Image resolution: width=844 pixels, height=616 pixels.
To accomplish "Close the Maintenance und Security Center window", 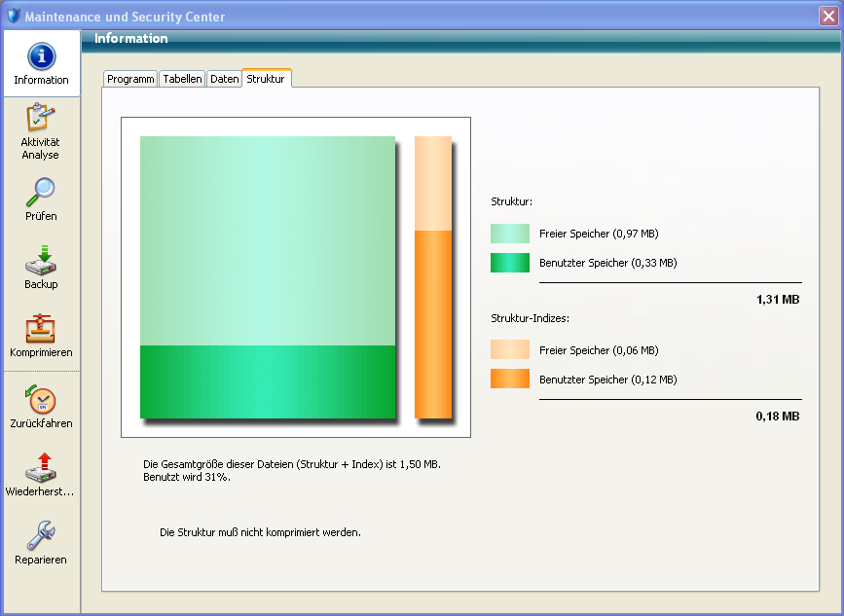I will pos(828,16).
